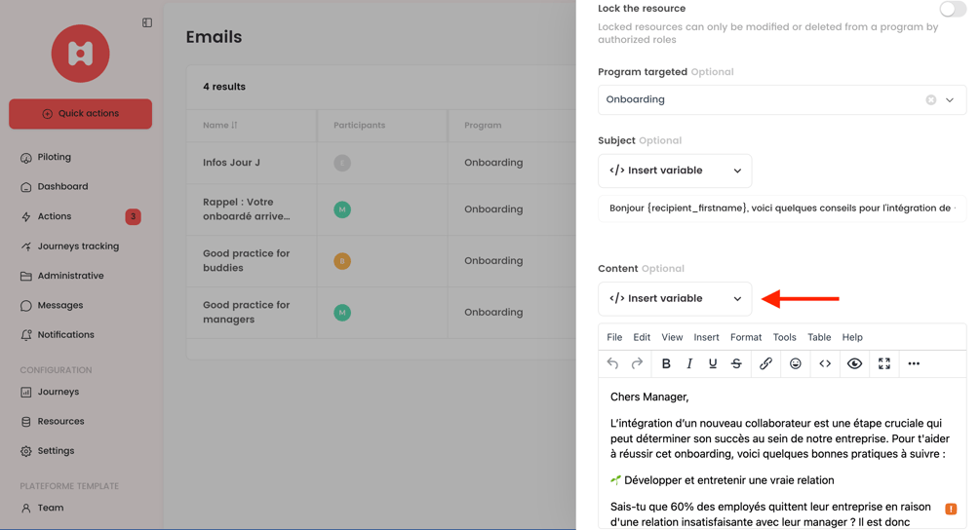This screenshot has height=530, width=980.
Task: Open Resources under Configuration
Action: click(x=60, y=422)
